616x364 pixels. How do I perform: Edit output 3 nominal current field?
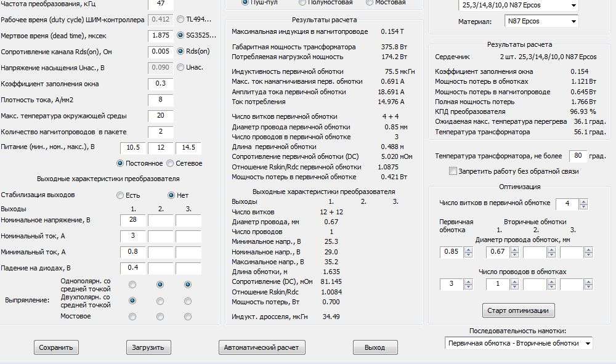pyautogui.click(x=188, y=236)
